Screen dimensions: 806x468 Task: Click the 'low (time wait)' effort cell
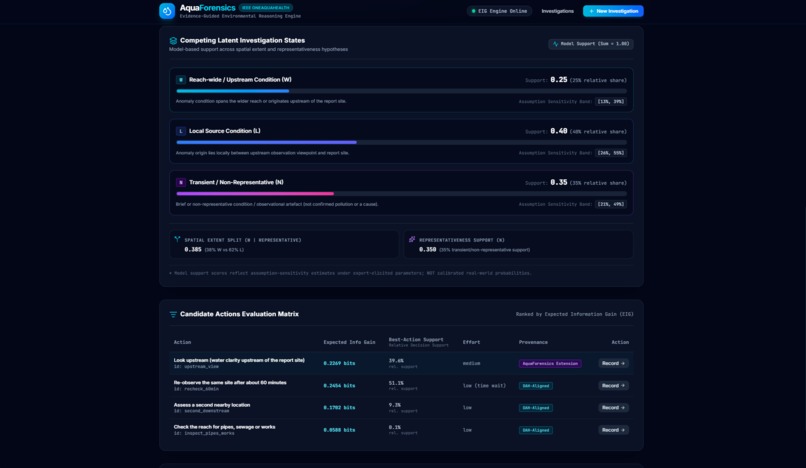pyautogui.click(x=484, y=385)
